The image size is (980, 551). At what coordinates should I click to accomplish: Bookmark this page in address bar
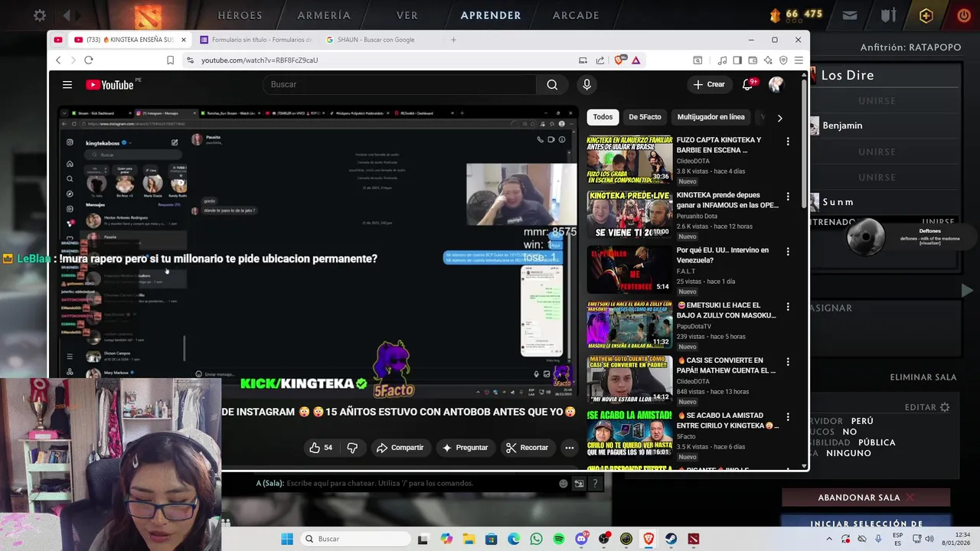170,60
